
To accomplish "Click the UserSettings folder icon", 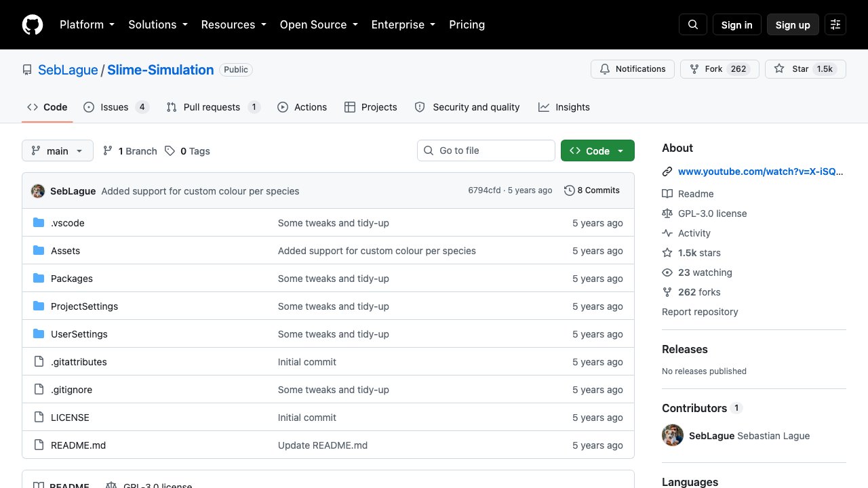I will tap(39, 334).
